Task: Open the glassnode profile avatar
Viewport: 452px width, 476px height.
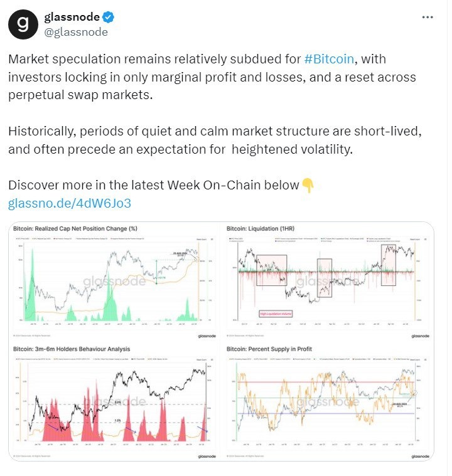Action: point(23,24)
